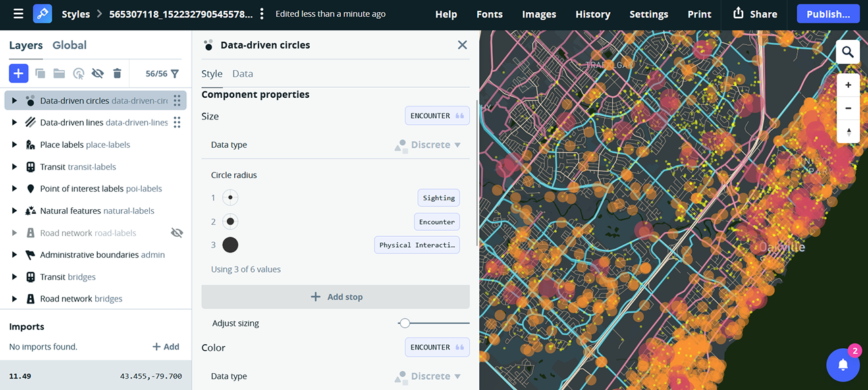The height and width of the screenshot is (390, 868).
Task: Toggle hide all layers eye icon
Action: (x=97, y=73)
